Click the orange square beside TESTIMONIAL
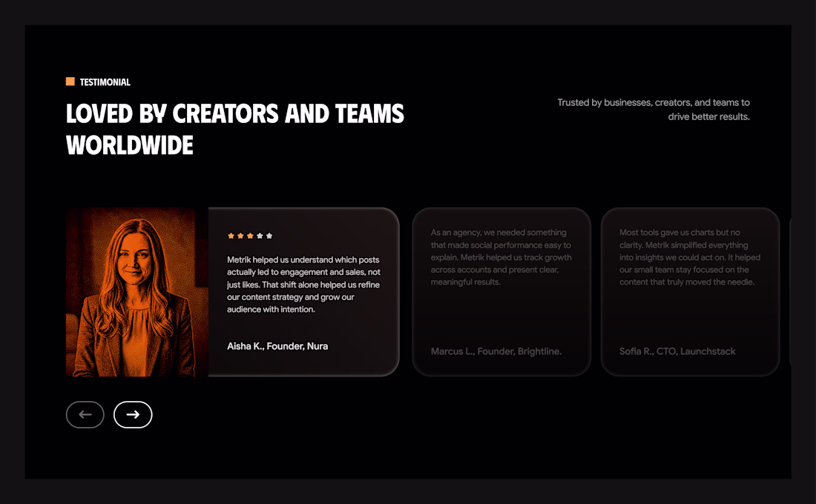 pyautogui.click(x=70, y=81)
